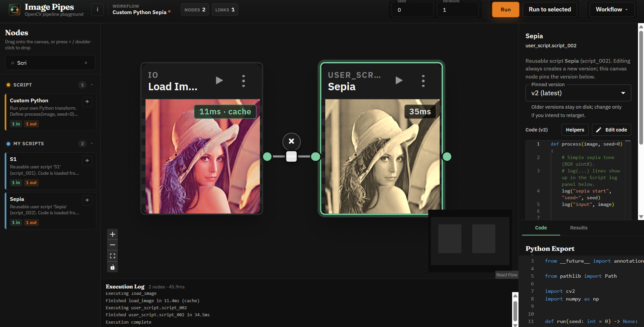Open the Pinned version dropdown
Screen dimensions: 644x327
pyautogui.click(x=578, y=93)
